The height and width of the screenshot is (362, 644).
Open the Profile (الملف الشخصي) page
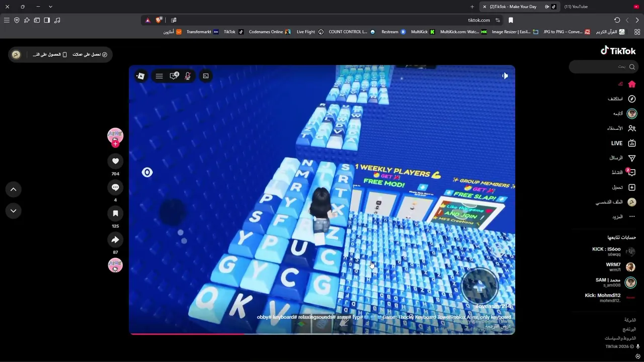616,202
